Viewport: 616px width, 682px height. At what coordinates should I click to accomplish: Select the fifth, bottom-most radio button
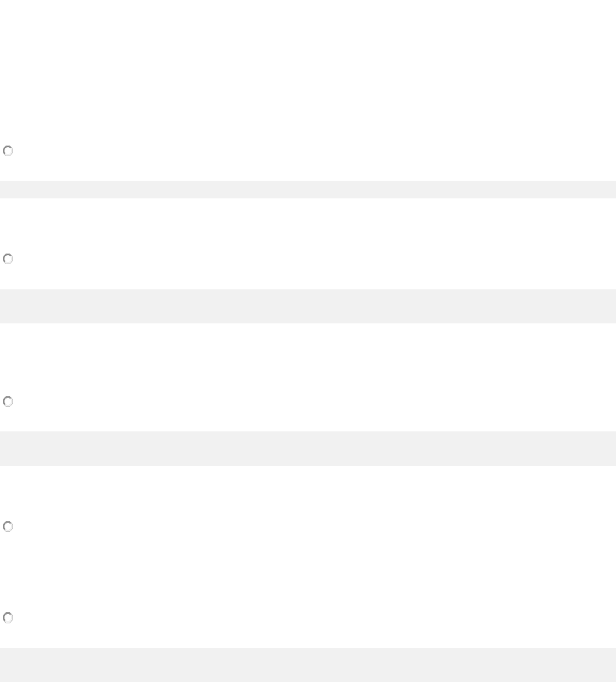click(x=8, y=618)
